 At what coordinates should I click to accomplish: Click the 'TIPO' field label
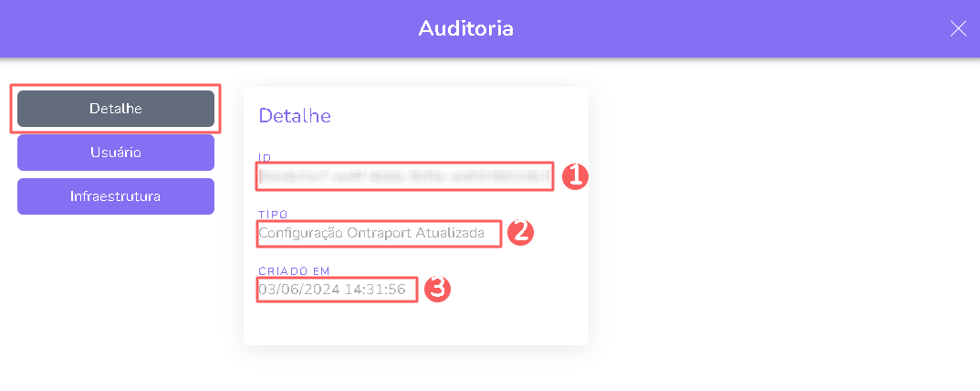coord(271,215)
